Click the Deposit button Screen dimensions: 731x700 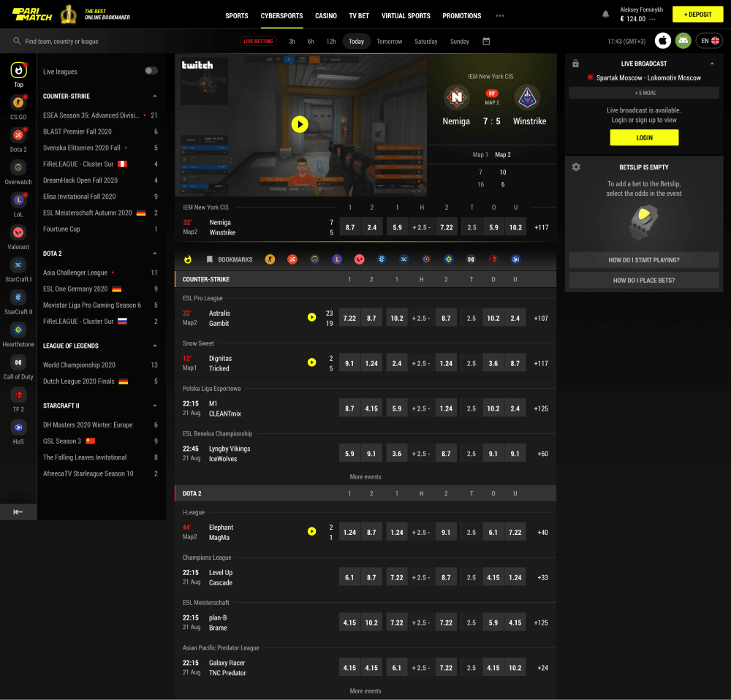[697, 15]
